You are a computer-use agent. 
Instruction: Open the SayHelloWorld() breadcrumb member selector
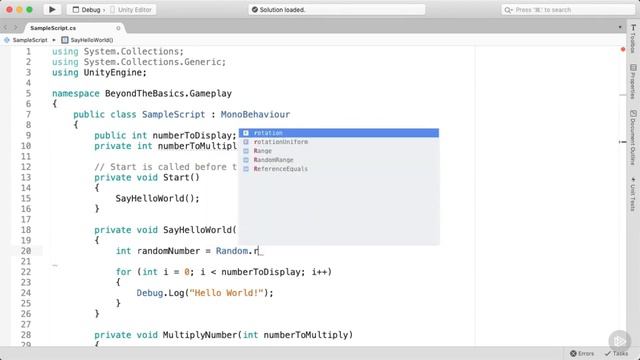87,40
